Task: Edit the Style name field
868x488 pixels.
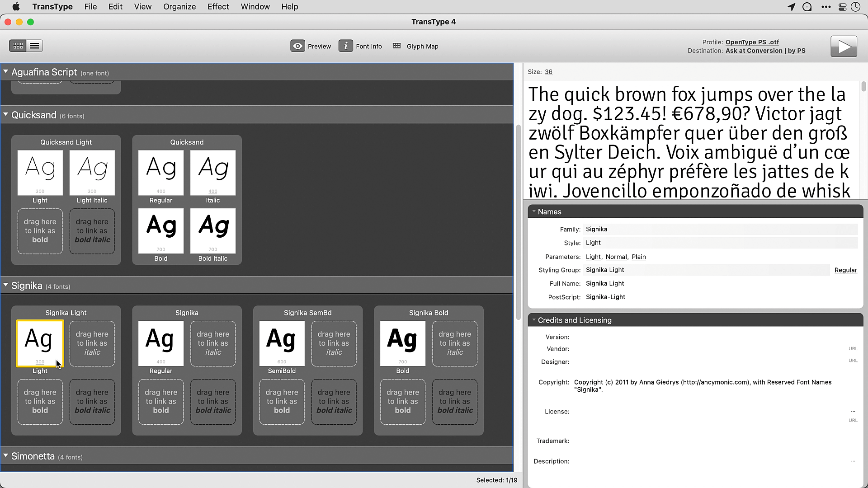Action: (x=720, y=243)
